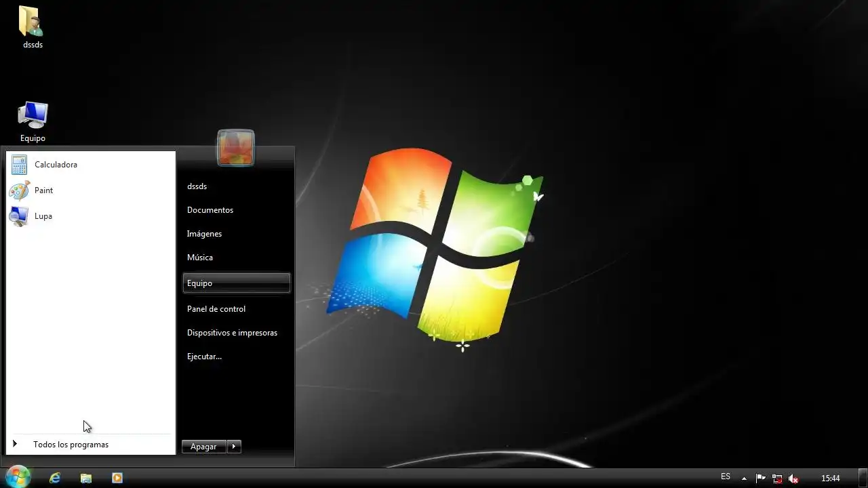868x488 pixels.
Task: Click the Apagar button
Action: pos(203,447)
